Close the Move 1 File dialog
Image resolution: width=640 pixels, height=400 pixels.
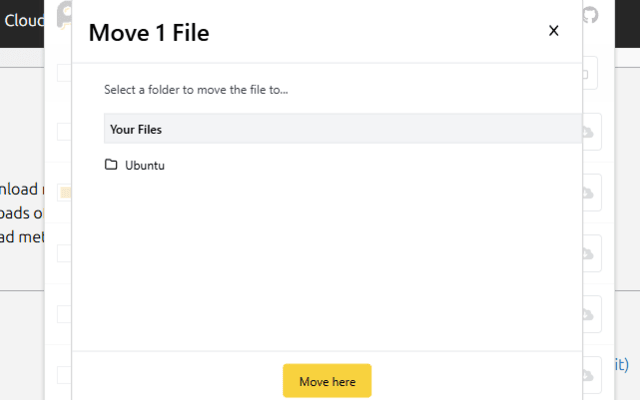click(553, 31)
